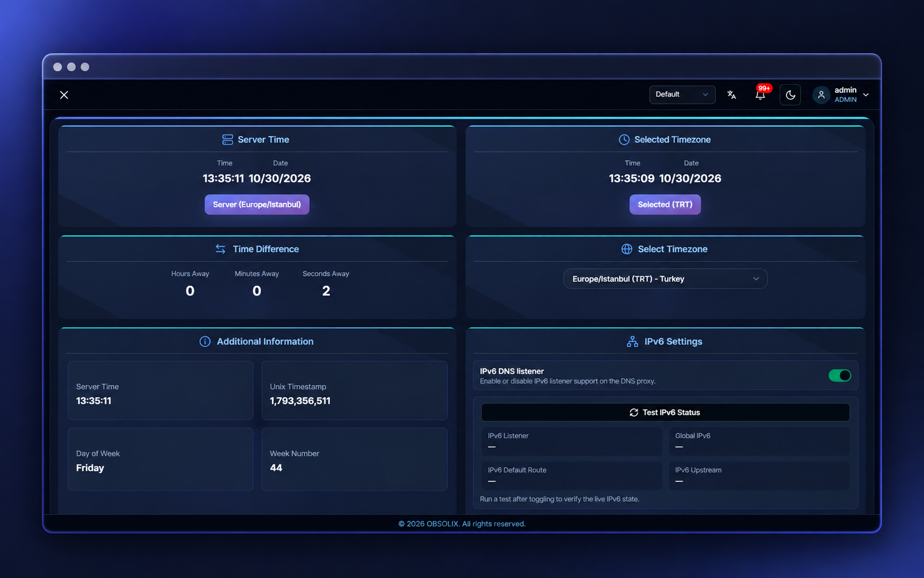Click the Select Timezone globe icon
Image resolution: width=924 pixels, height=578 pixels.
coord(627,249)
